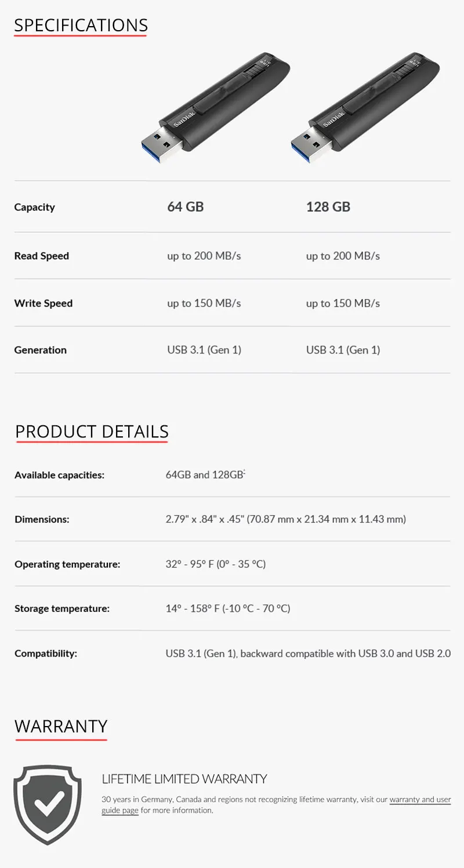
Task: Click the Compatibility description text
Action: [308, 654]
